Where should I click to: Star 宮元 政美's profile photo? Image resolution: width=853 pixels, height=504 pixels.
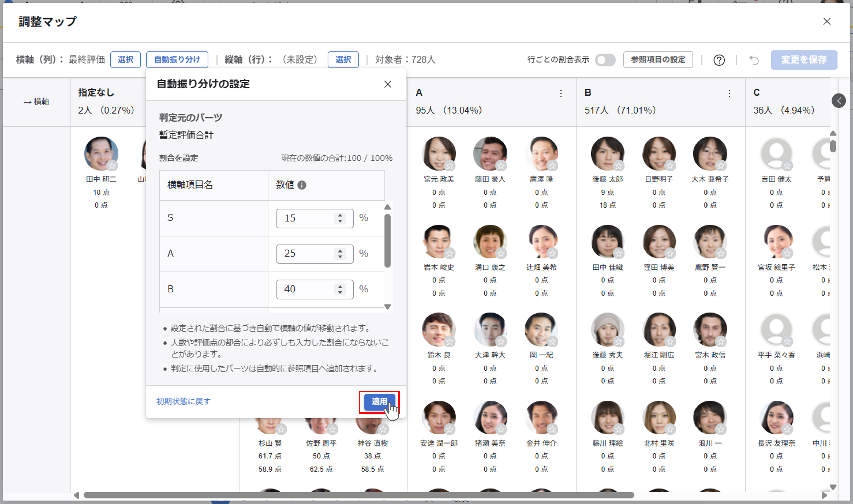pos(450,166)
